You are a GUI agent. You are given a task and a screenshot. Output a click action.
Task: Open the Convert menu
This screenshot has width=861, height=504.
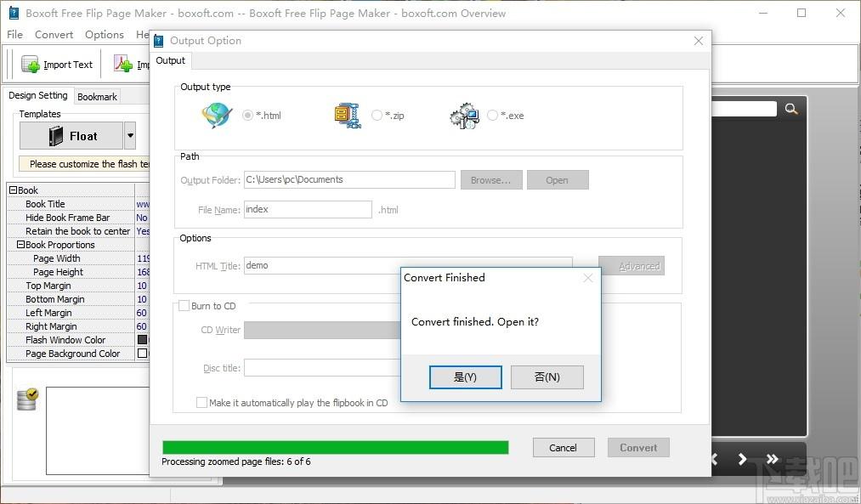[54, 35]
